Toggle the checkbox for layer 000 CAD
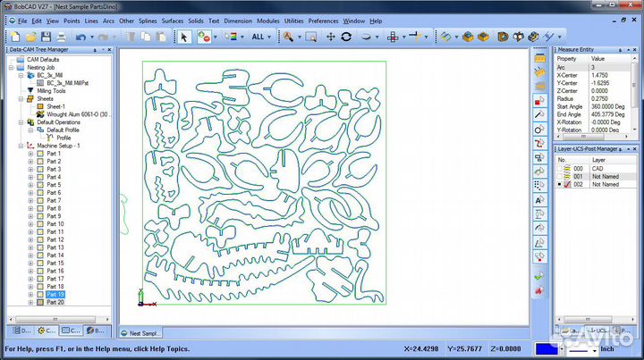The width and height of the screenshot is (644, 360). click(x=560, y=168)
